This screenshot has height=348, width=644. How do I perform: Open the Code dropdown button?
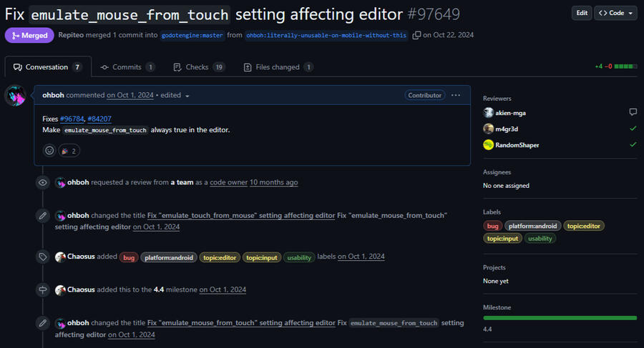615,13
